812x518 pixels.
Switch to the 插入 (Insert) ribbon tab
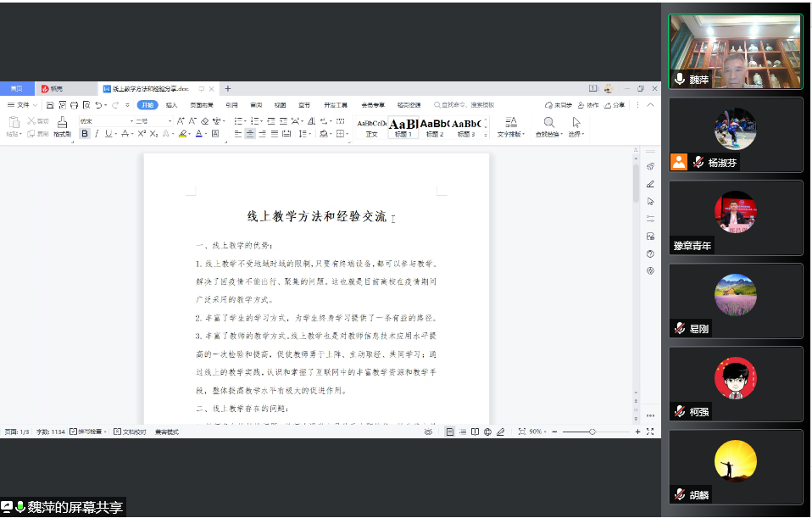point(171,105)
